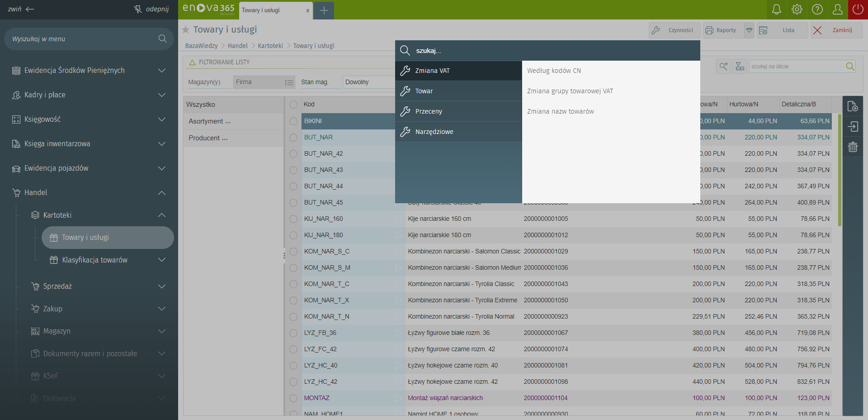Click the Zamknij button

[836, 30]
